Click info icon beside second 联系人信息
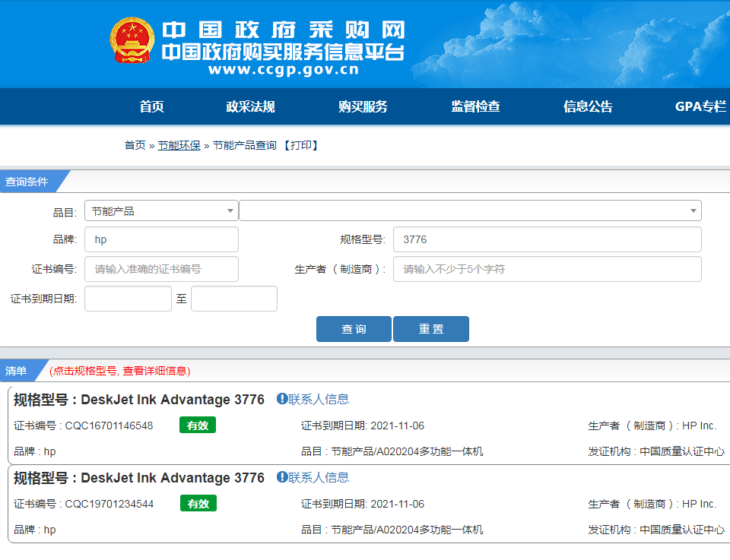This screenshot has height=560, width=730. [282, 477]
